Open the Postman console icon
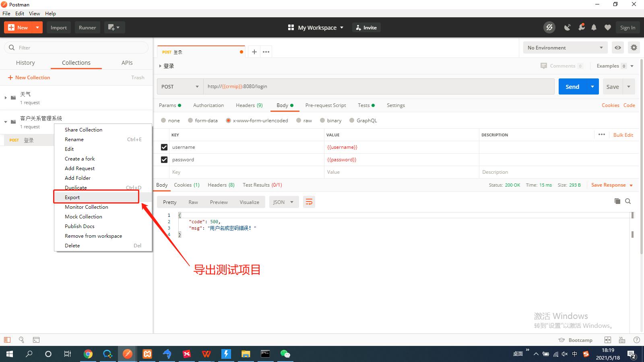Screen dimensions: 644x362 click(36, 340)
